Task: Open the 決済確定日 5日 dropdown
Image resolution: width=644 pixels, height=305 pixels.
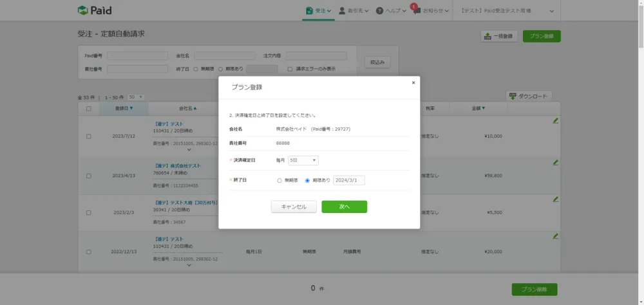Action: (x=303, y=160)
